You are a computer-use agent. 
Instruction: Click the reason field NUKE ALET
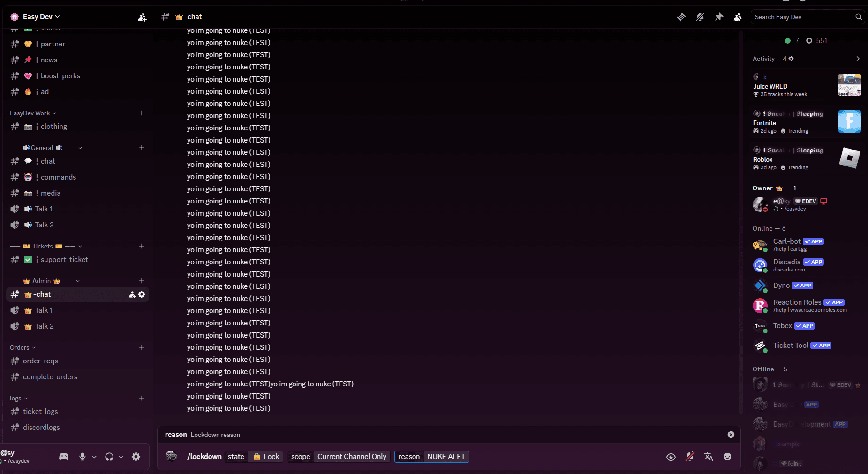(x=432, y=457)
